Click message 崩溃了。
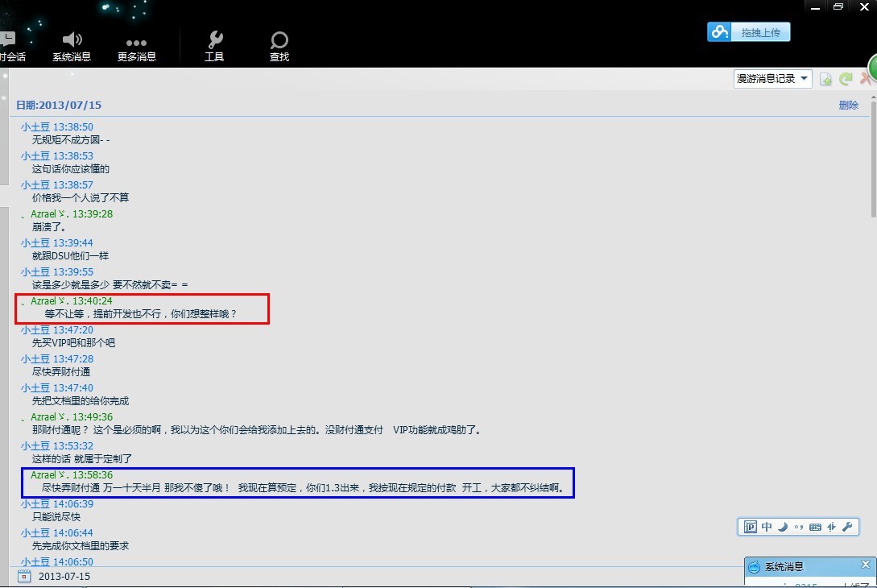Image resolution: width=877 pixels, height=588 pixels. tap(49, 226)
